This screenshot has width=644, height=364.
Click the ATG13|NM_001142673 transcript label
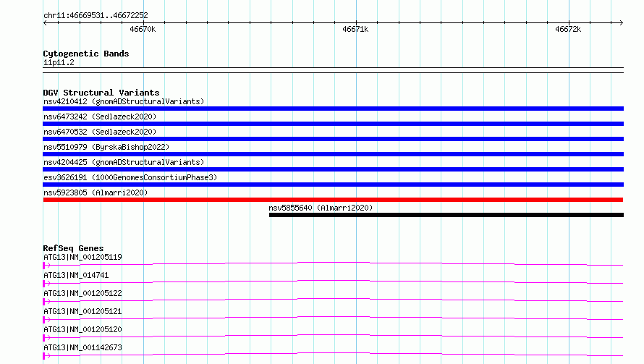click(82, 347)
